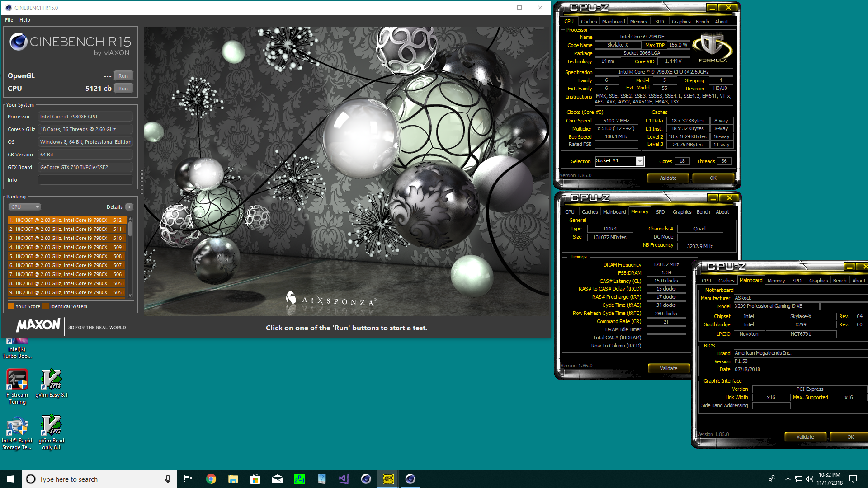Open the Action Center notifications icon
This screenshot has height=488, width=868.
coord(853,479)
